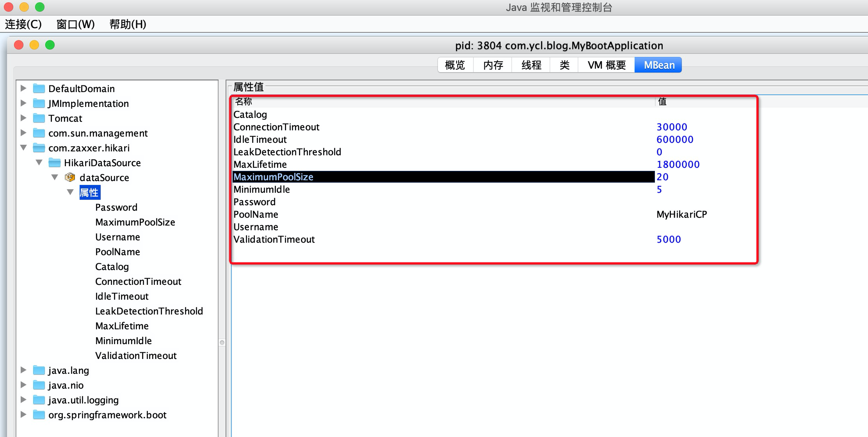Click the com.zaxxer.hikari folder icon
The width and height of the screenshot is (868, 437).
click(x=39, y=148)
